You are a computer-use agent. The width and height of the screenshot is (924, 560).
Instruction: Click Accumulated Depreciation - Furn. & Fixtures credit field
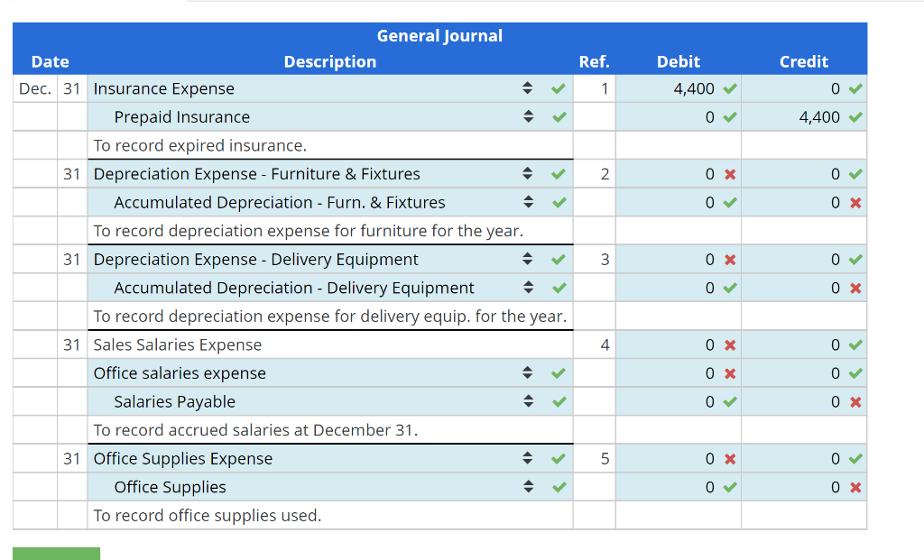804,202
